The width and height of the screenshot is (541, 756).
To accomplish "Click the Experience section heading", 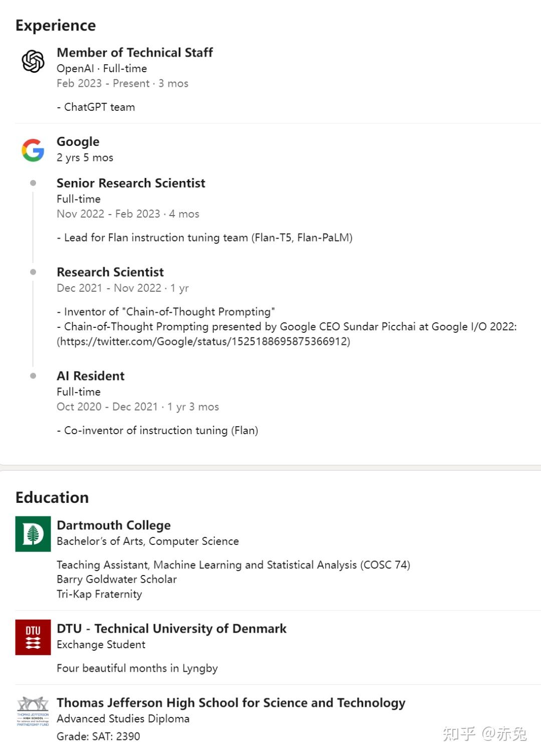I will click(x=56, y=26).
